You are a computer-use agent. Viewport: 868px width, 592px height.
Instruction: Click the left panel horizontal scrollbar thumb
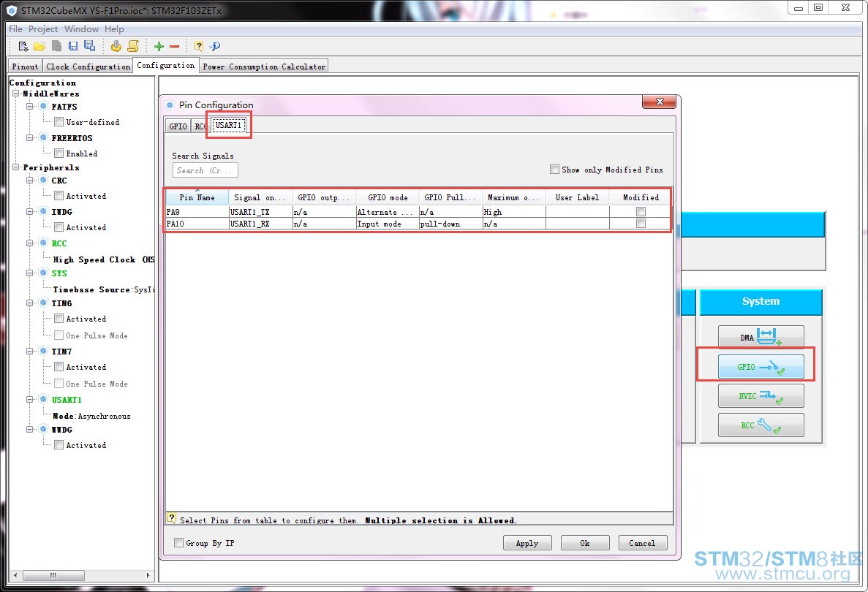(x=53, y=575)
